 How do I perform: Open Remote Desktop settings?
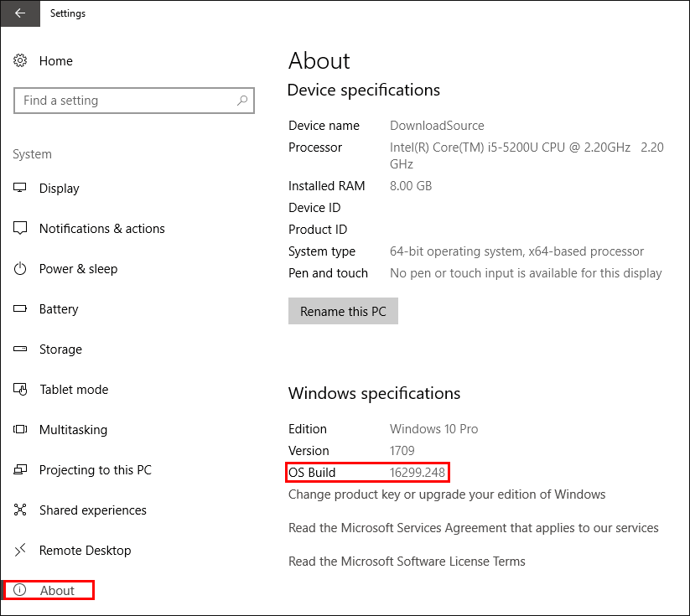click(x=86, y=551)
